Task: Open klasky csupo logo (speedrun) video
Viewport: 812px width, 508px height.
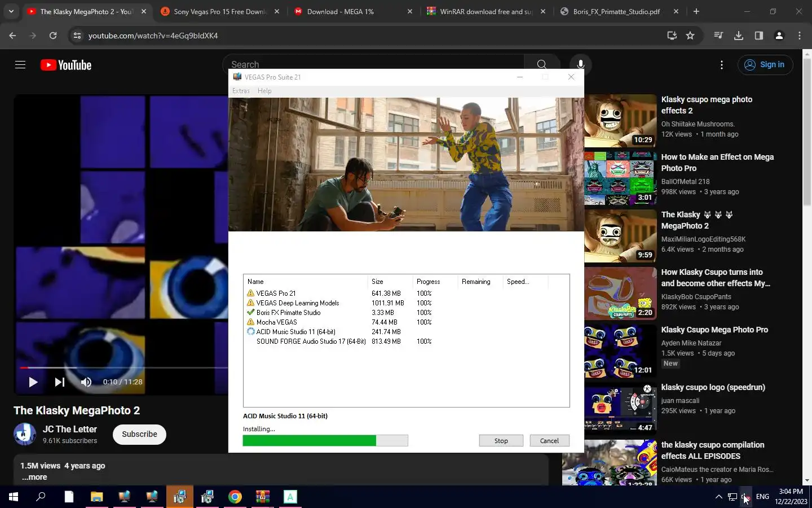Action: (x=713, y=387)
